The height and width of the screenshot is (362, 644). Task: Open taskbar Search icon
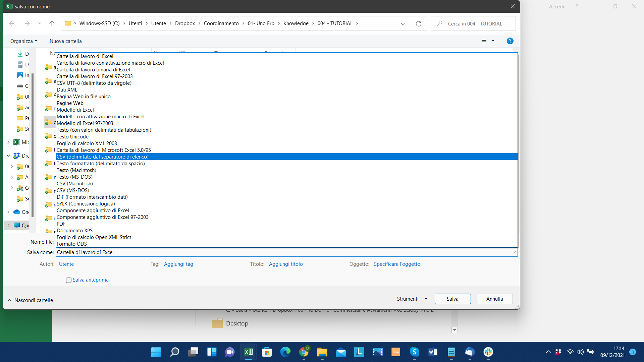pyautogui.click(x=174, y=352)
